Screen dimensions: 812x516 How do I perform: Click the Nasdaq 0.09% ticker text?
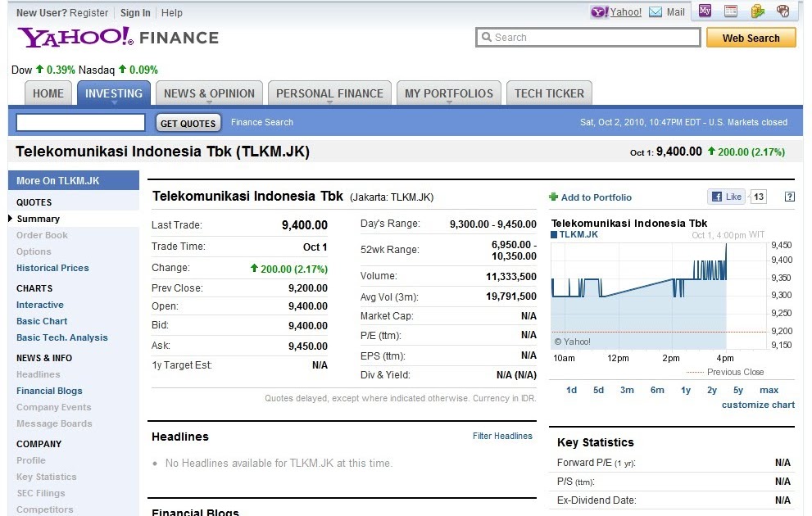pos(118,70)
